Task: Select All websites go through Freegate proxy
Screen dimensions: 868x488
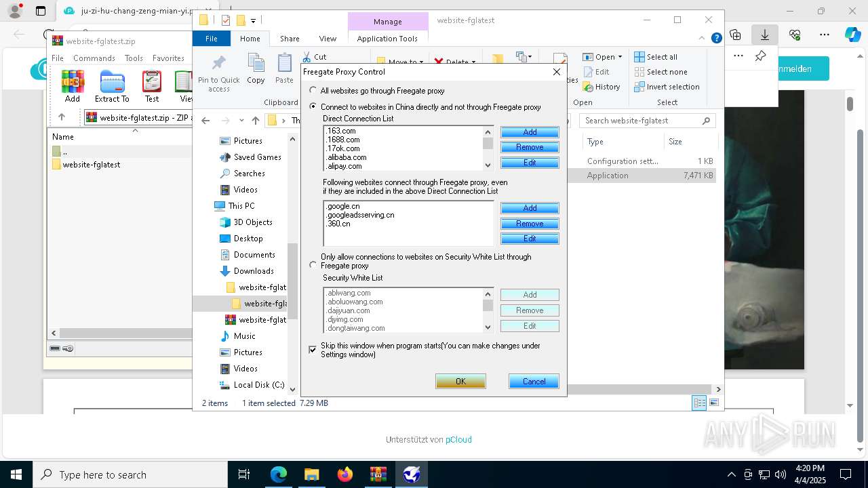Action: point(313,90)
